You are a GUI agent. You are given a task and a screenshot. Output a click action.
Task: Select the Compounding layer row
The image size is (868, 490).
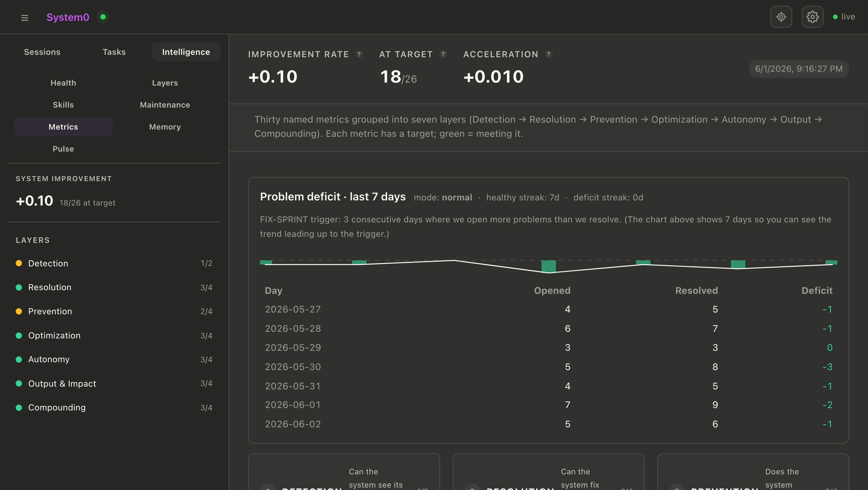coord(114,407)
